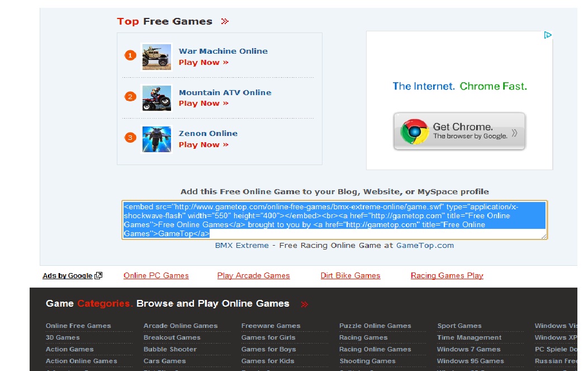Open the Racing Games Play ad link
Screen dimensions: 588x371
(x=447, y=276)
